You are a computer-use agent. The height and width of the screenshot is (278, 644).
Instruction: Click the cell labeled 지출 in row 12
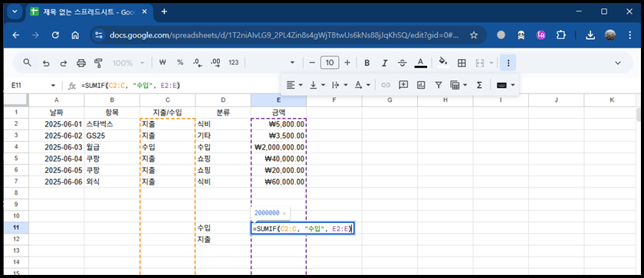223,240
